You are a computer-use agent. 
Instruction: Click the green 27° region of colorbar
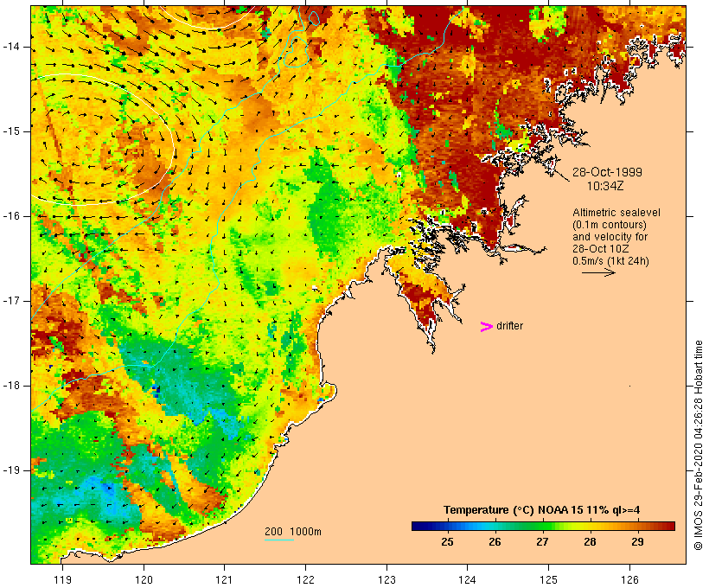point(542,526)
